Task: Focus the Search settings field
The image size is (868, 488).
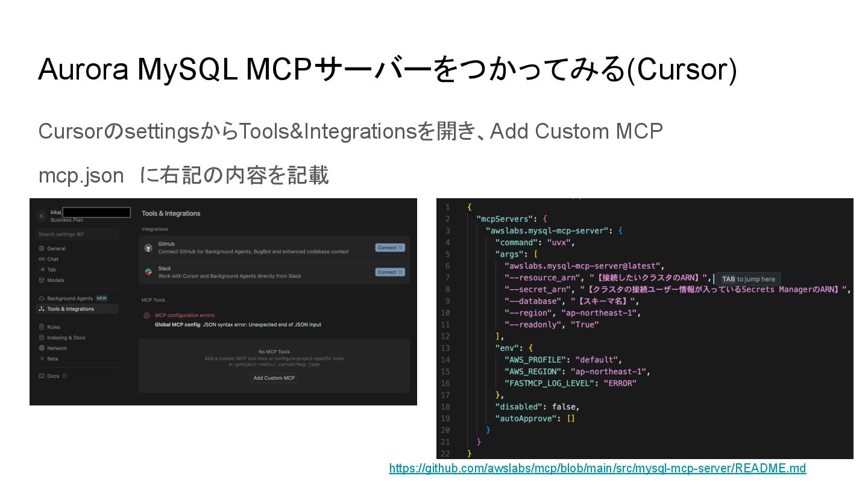Action: pos(77,234)
